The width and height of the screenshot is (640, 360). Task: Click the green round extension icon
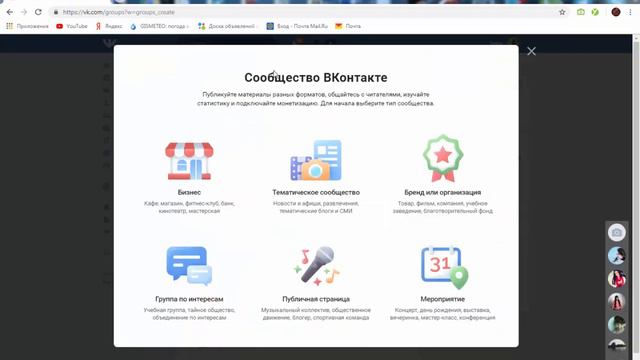(x=595, y=12)
